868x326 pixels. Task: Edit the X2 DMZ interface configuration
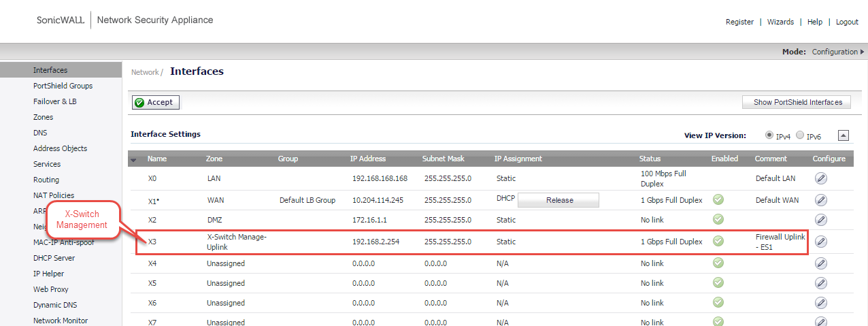tap(821, 220)
